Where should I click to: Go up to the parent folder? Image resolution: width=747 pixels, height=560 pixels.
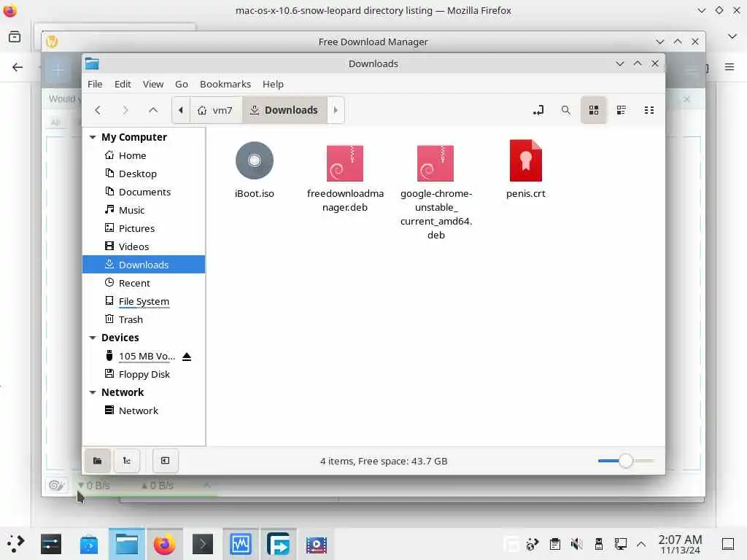tap(153, 110)
